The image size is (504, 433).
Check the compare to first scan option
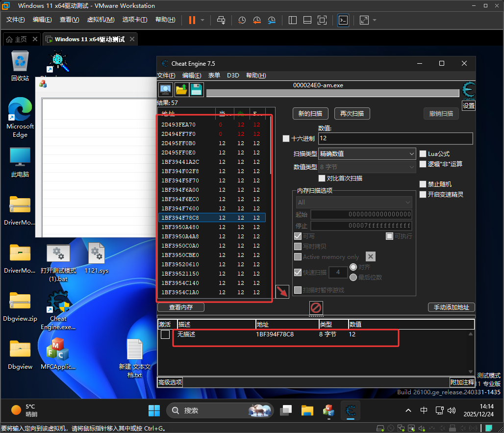click(322, 178)
